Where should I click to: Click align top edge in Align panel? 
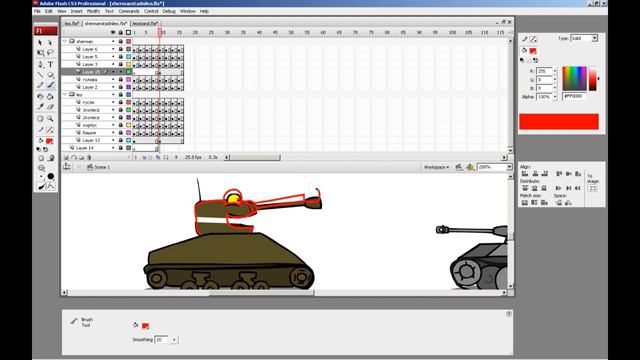pos(559,174)
